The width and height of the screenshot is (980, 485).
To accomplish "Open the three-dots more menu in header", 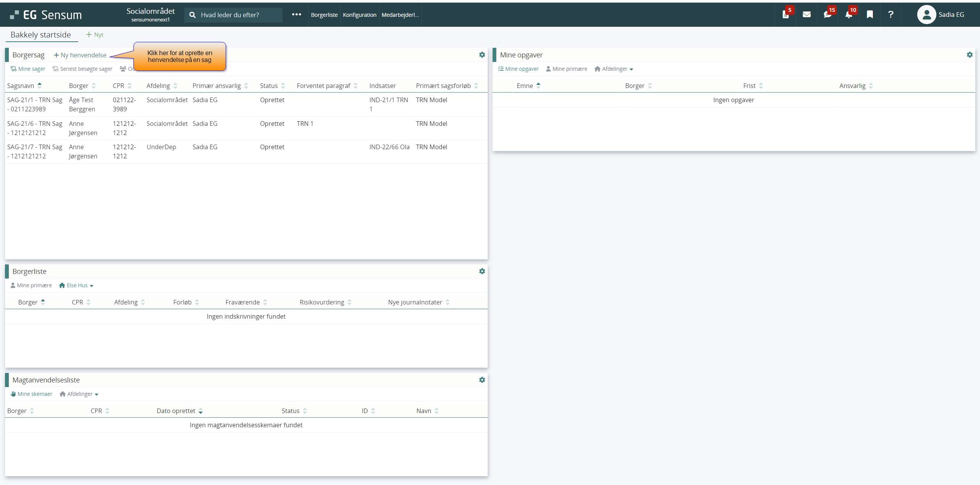I will tap(296, 15).
